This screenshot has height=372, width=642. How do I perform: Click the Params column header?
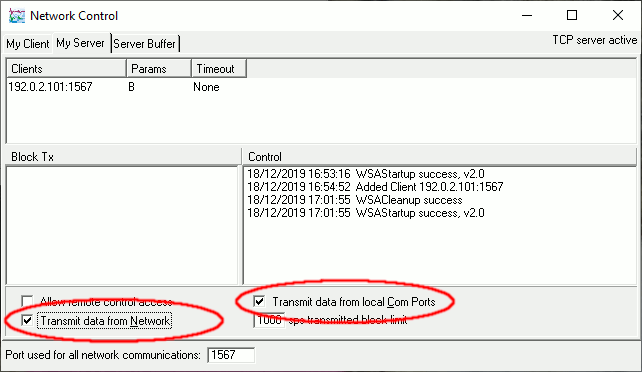(159, 69)
